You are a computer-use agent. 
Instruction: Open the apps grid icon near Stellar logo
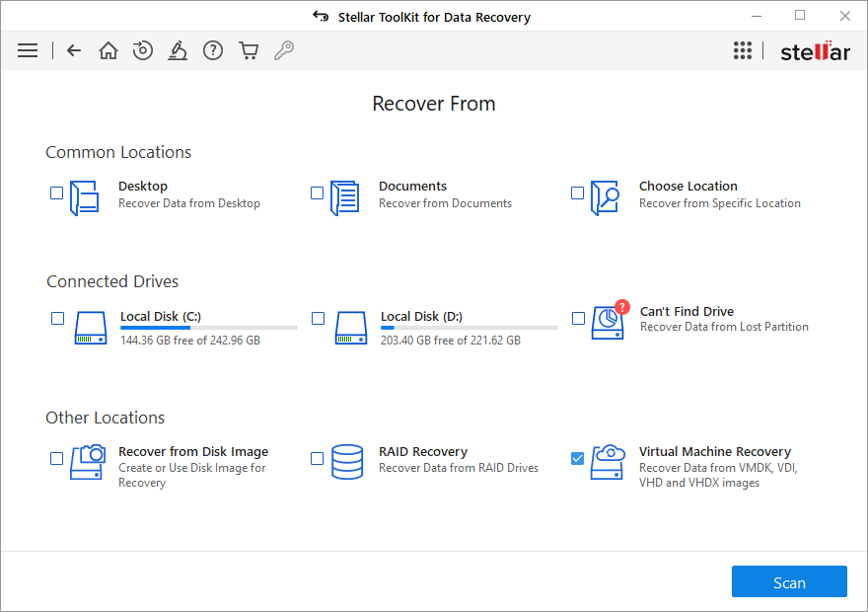[743, 49]
